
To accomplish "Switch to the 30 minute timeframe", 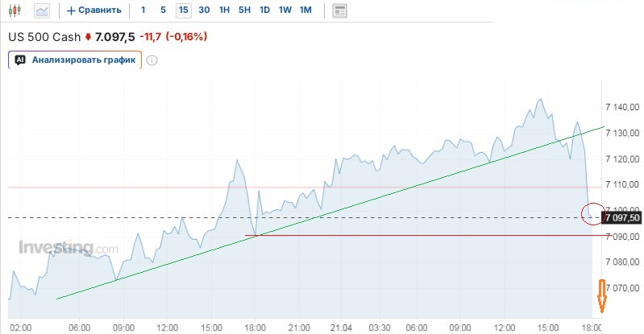I will [x=204, y=10].
